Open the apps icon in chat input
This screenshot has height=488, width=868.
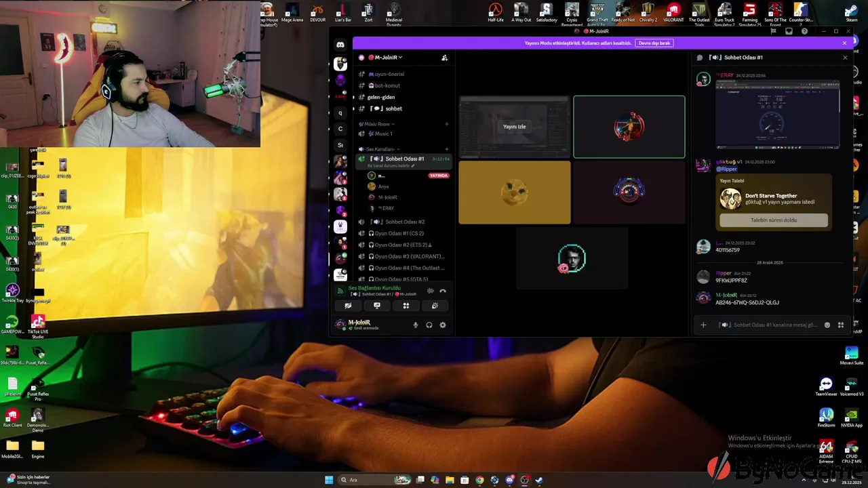pyautogui.click(x=841, y=325)
